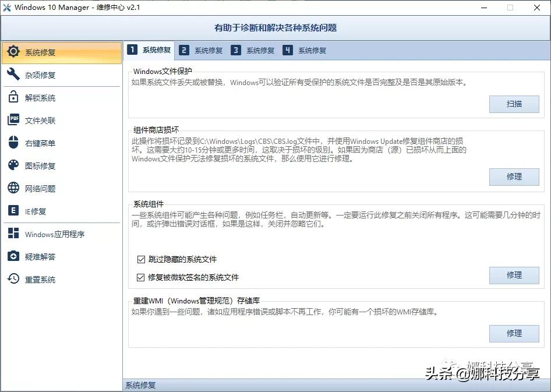The height and width of the screenshot is (392, 551).
Task: Click the camera-plus icon for 疑难解答
Action: [x=13, y=256]
